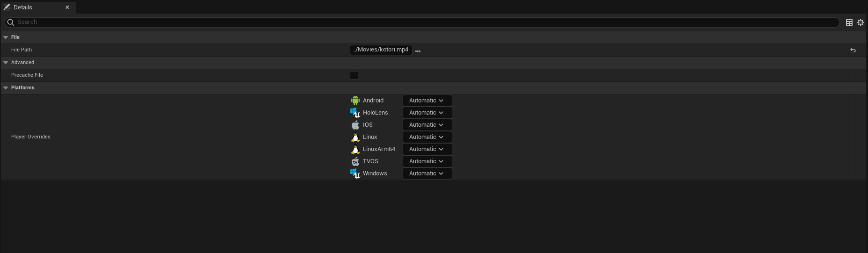The width and height of the screenshot is (868, 253).
Task: Open Windows player override dropdown
Action: click(427, 173)
